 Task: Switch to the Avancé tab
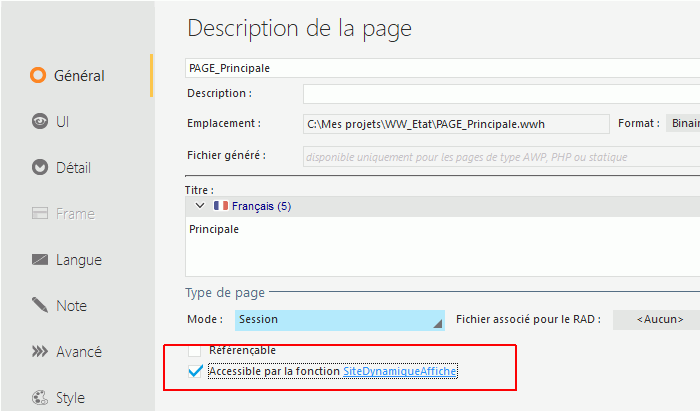point(77,351)
